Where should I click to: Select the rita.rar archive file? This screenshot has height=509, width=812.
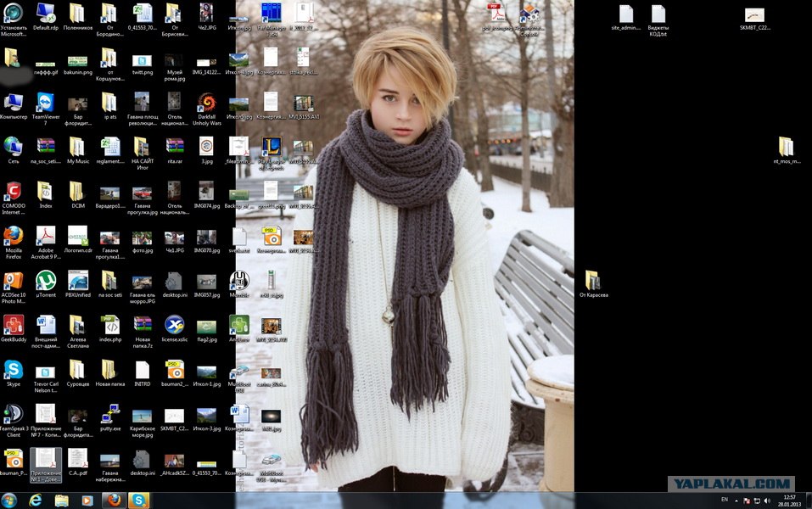point(175,147)
